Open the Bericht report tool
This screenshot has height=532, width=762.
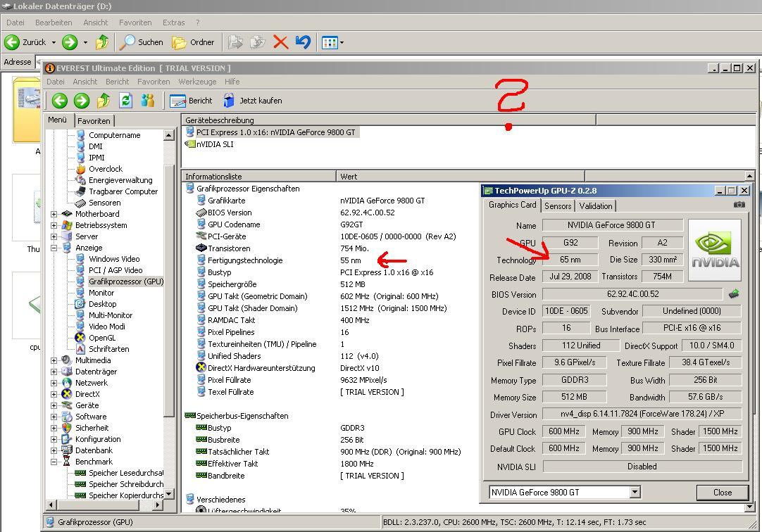tap(191, 101)
